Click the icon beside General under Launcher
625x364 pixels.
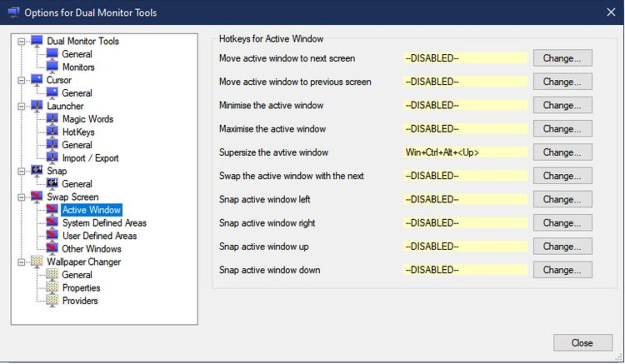[52, 145]
